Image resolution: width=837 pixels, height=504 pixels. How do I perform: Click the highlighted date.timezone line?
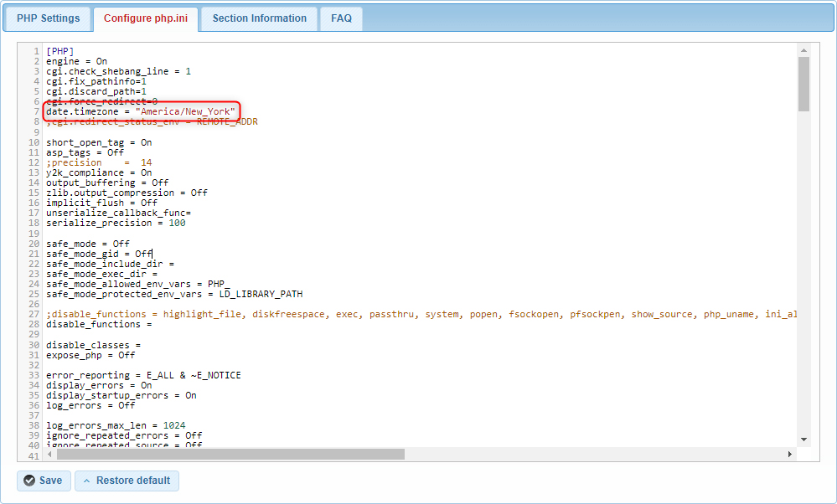click(139, 111)
